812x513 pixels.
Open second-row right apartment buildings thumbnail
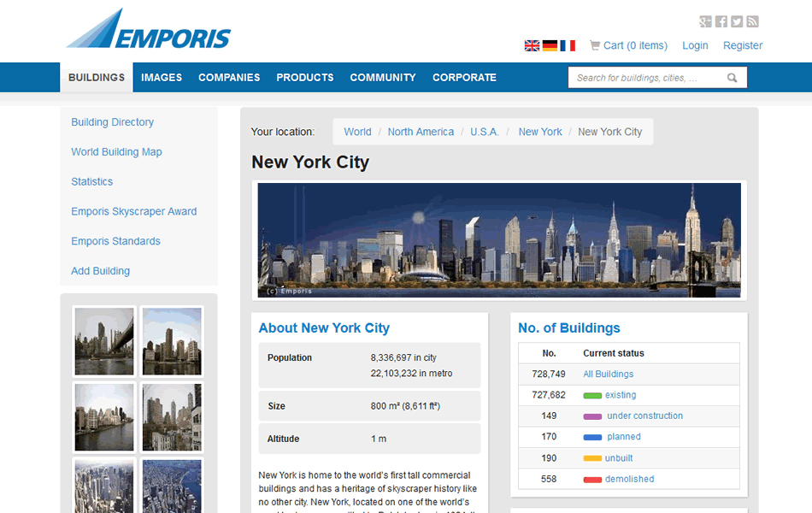[x=172, y=417]
